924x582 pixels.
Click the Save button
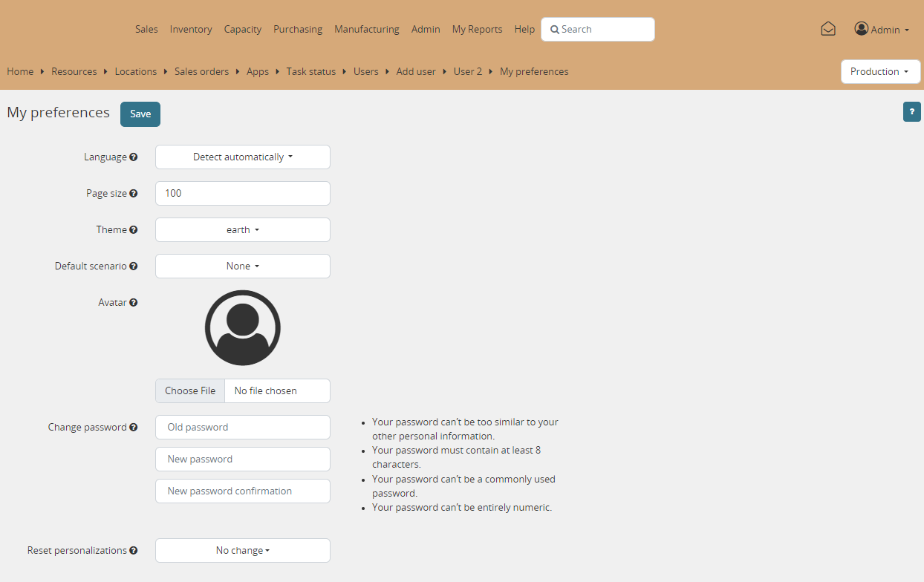click(x=140, y=114)
